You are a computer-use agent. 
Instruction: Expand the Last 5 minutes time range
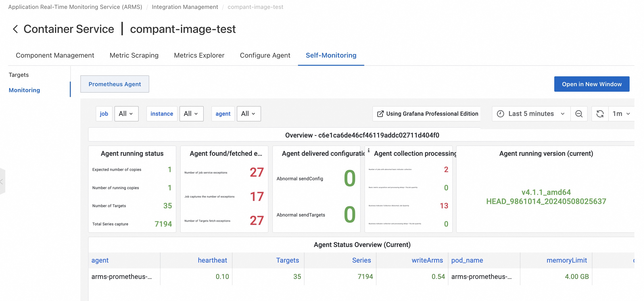tap(535, 114)
